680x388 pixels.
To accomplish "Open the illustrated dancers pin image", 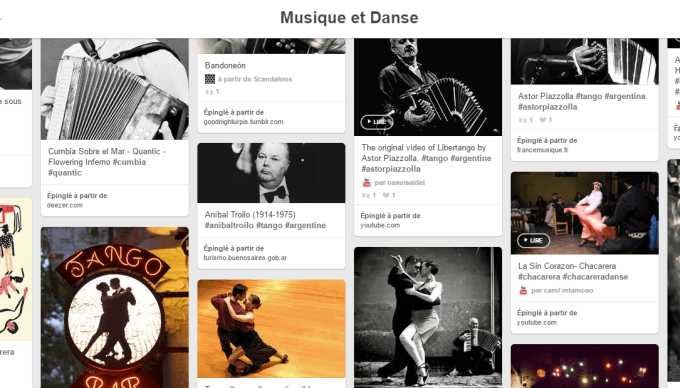I will (x=16, y=269).
